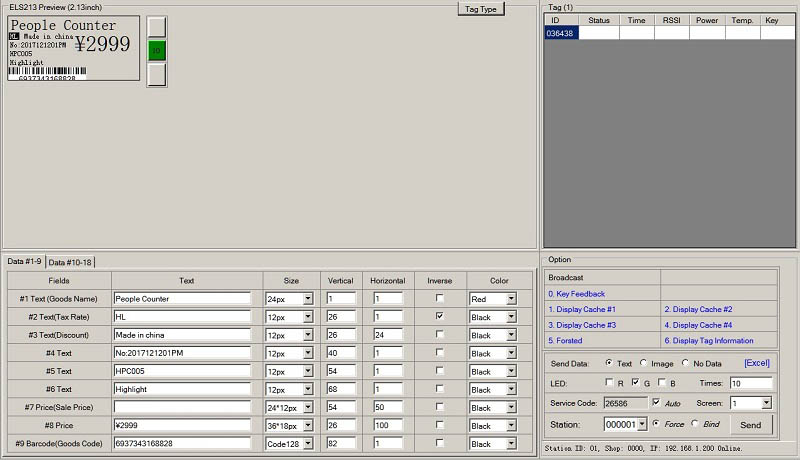Toggle Inverse checkbox for #4 Text row

(x=439, y=352)
